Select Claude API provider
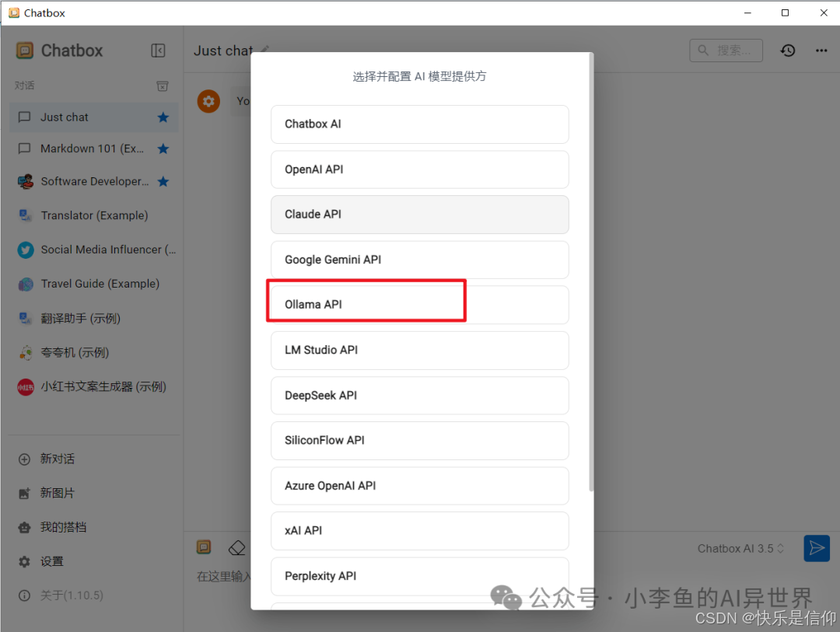 pyautogui.click(x=419, y=215)
